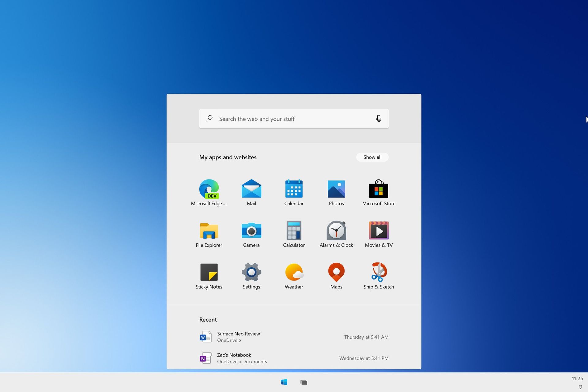The height and width of the screenshot is (392, 588).
Task: Open the Settings app
Action: [x=251, y=272]
